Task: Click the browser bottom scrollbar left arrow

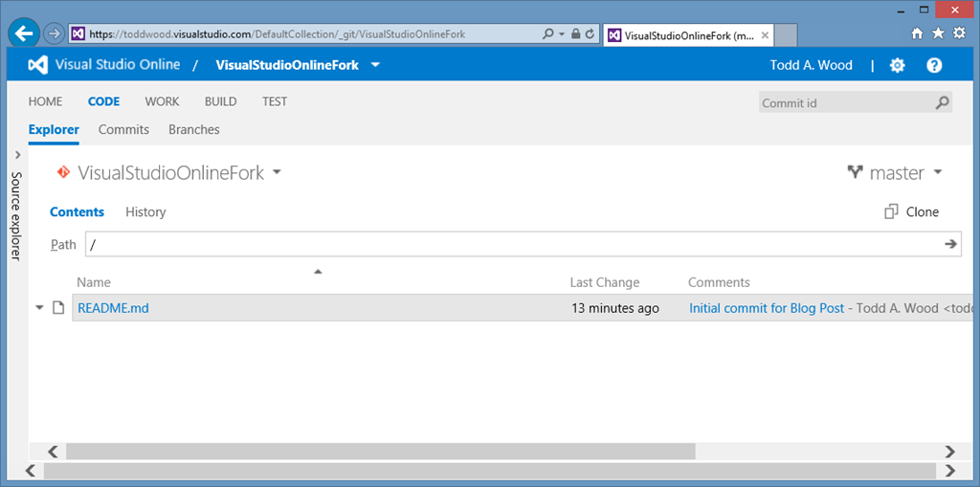Action: click(x=30, y=470)
